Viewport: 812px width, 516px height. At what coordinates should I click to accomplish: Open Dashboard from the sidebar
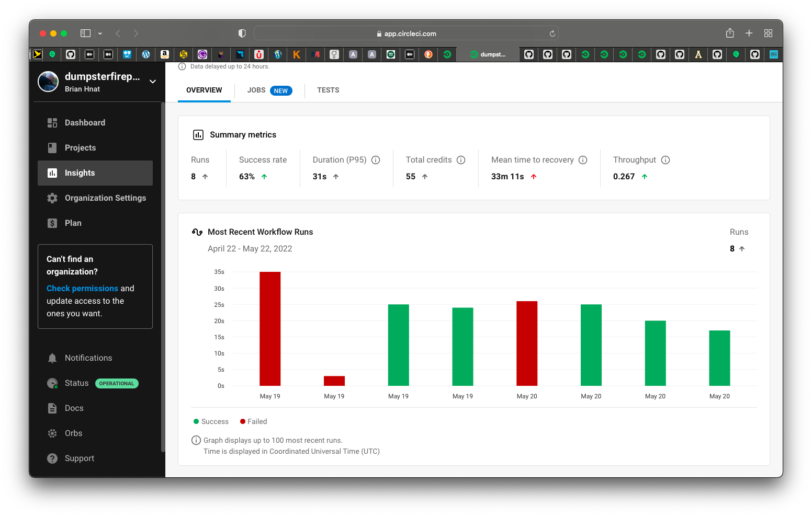pyautogui.click(x=95, y=123)
